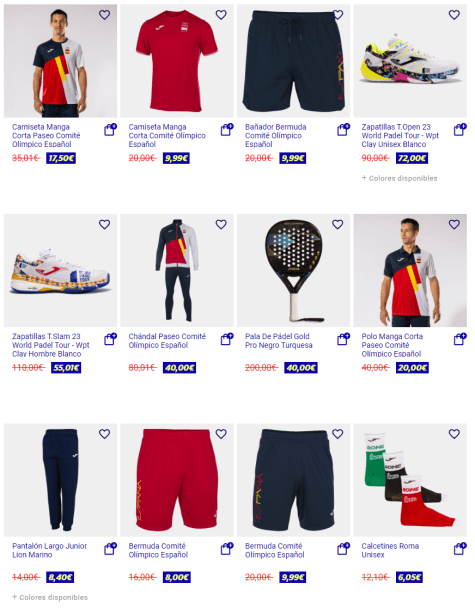The image size is (475, 608).
Task: Add Chándal Paseo Comité Olímpico to bag
Action: pos(227,339)
